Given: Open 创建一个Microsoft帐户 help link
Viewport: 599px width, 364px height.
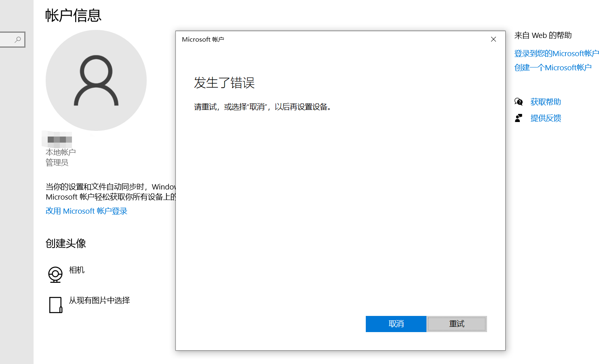Looking at the screenshot, I should click(x=553, y=67).
